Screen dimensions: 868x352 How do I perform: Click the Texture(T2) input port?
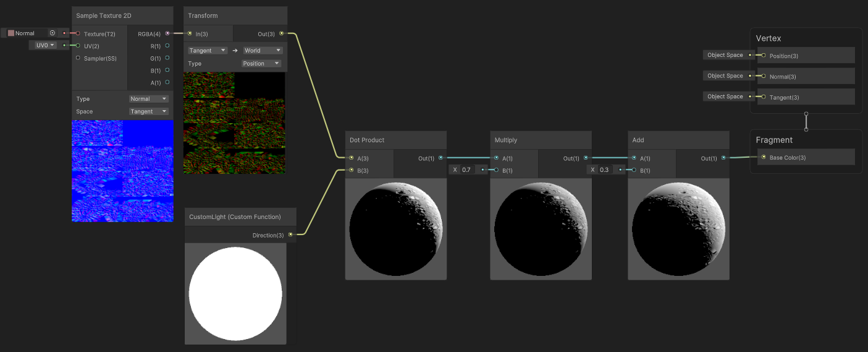(x=78, y=33)
